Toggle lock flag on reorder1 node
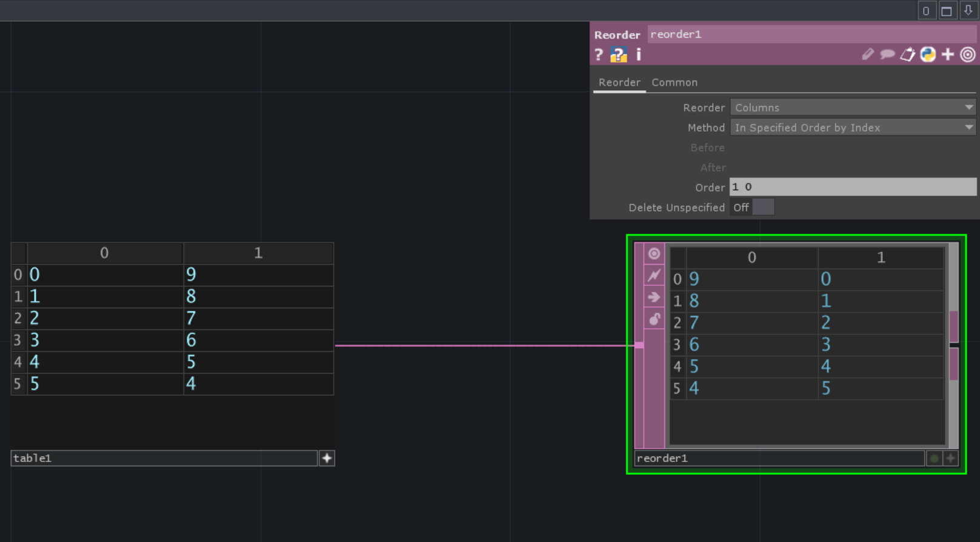Viewport: 980px width, 542px height. [654, 319]
